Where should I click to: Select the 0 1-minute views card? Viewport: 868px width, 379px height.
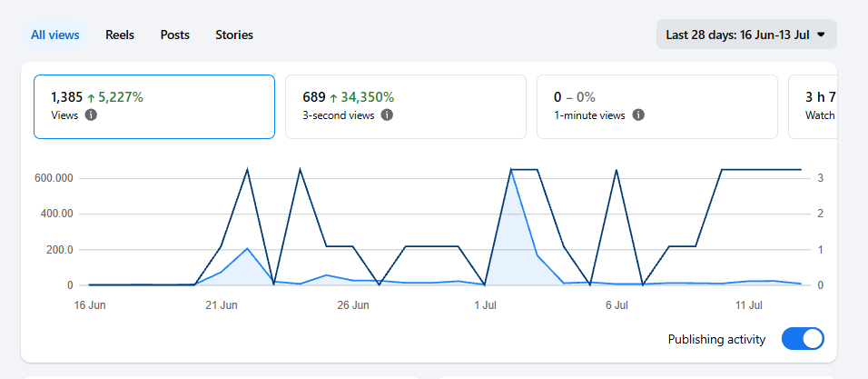(657, 106)
